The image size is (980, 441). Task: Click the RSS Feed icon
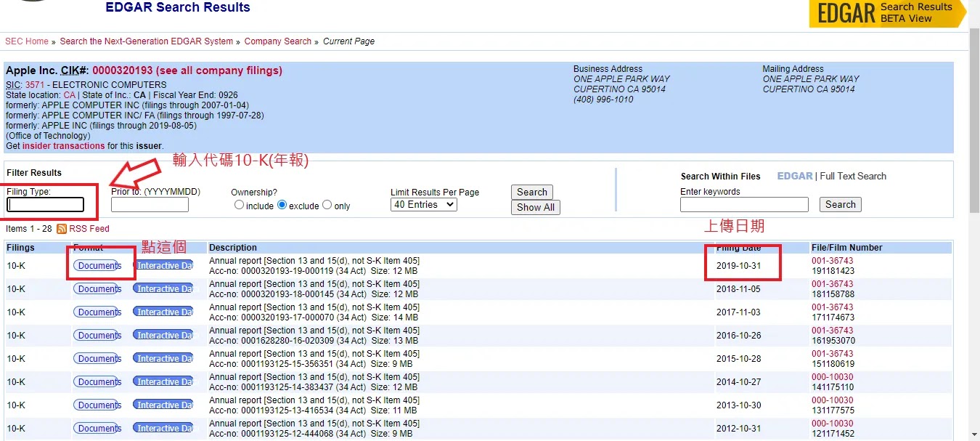tap(62, 229)
